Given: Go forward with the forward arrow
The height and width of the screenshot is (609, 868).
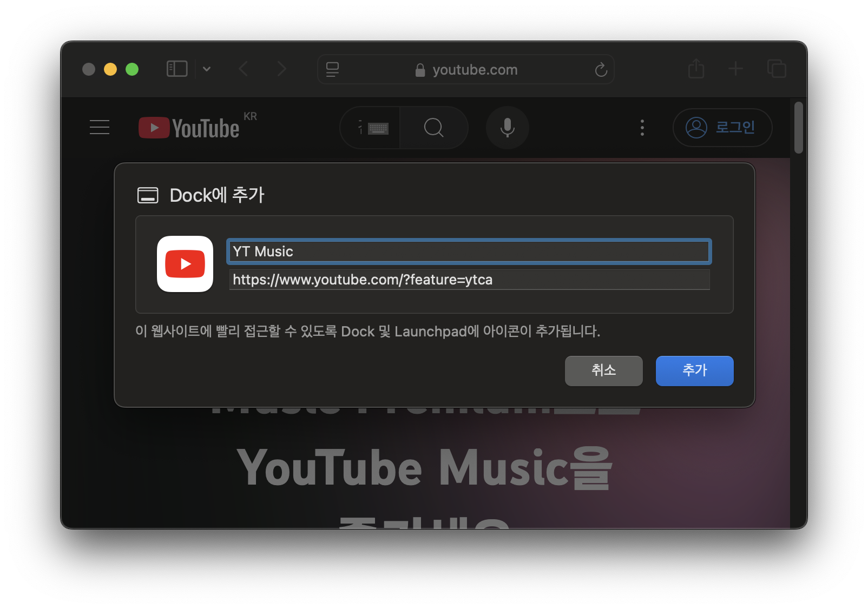Looking at the screenshot, I should [x=281, y=69].
